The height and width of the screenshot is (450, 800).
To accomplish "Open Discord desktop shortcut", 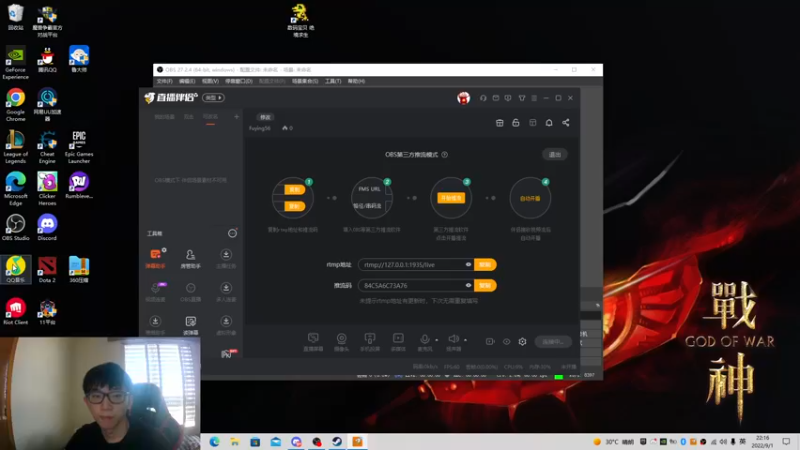I will pos(47,227).
